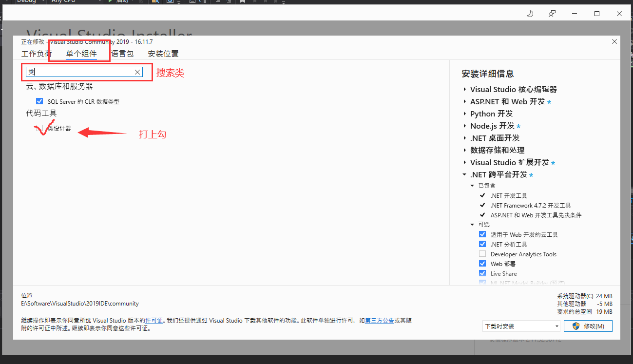This screenshot has height=364, width=633.
Task: Expand ASP.NET 和 Web 开发 details
Action: [x=464, y=102]
